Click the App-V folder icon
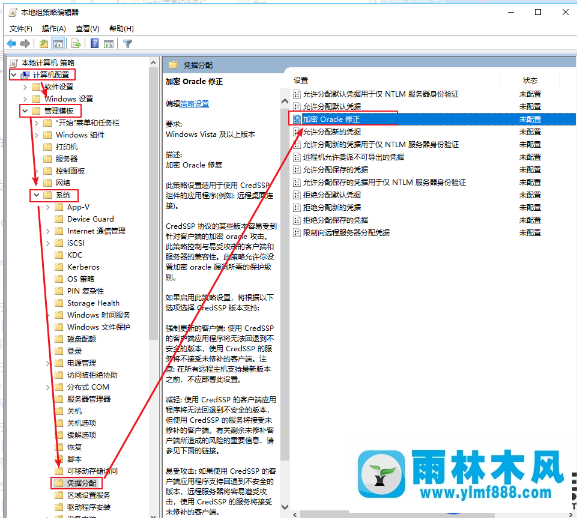577x518 pixels. pyautogui.click(x=59, y=207)
